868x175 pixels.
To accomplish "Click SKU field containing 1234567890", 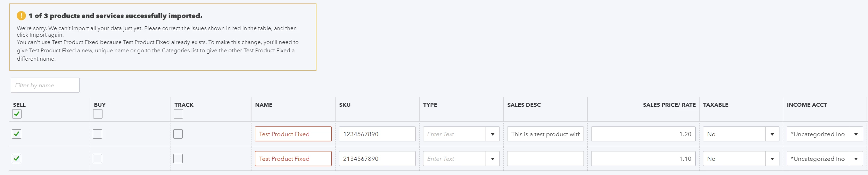I will click(x=377, y=134).
